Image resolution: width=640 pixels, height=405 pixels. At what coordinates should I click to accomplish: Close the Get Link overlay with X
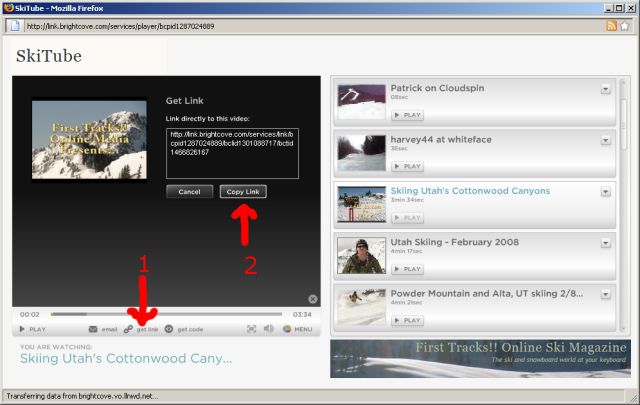tap(313, 299)
